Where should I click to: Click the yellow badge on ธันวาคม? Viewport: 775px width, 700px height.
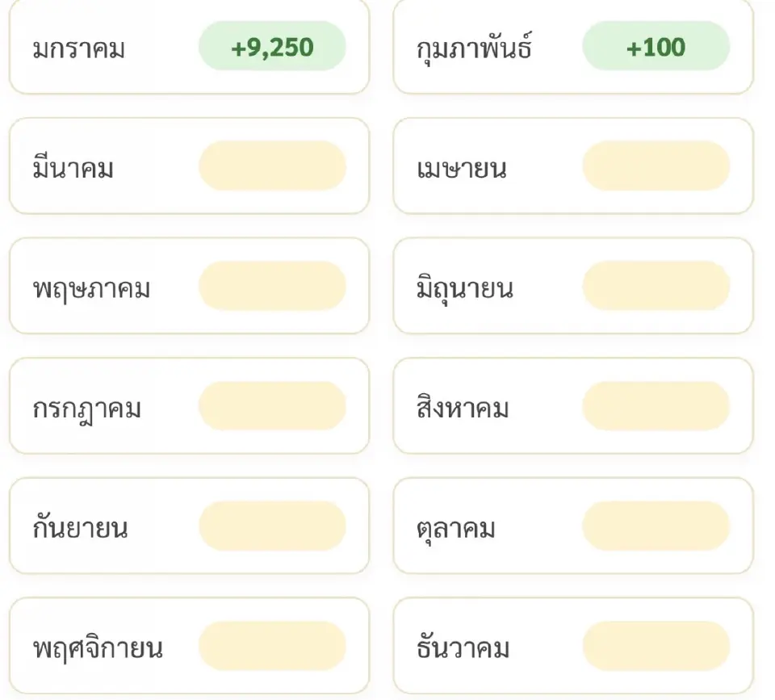click(656, 645)
